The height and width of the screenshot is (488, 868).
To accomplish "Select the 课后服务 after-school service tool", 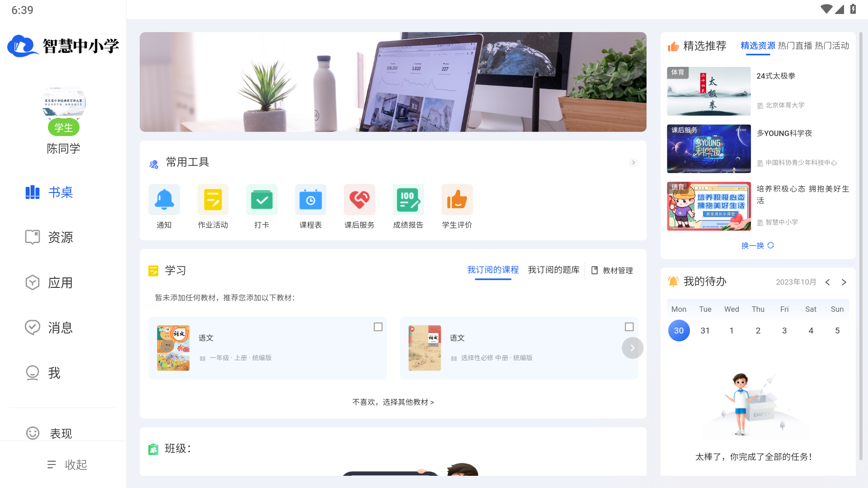I will (359, 207).
